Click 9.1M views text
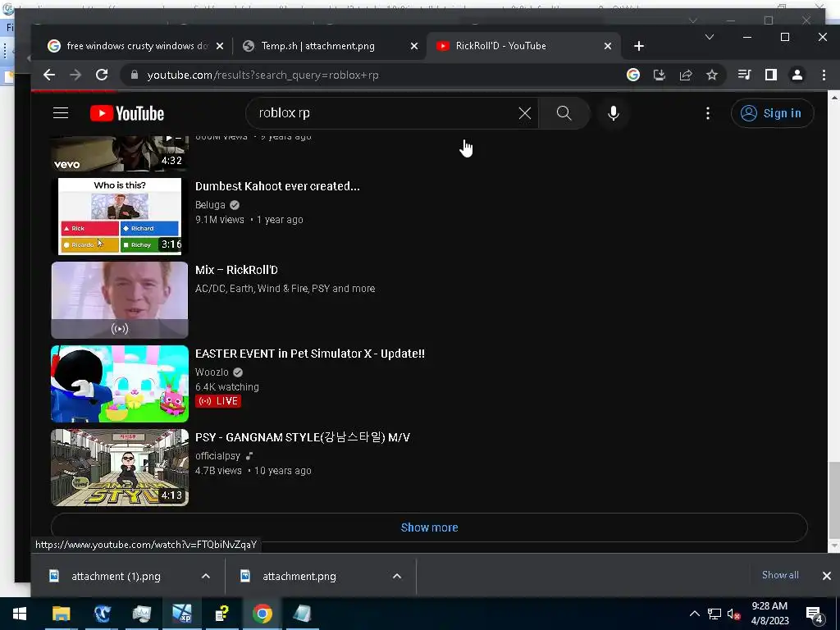 (220, 220)
